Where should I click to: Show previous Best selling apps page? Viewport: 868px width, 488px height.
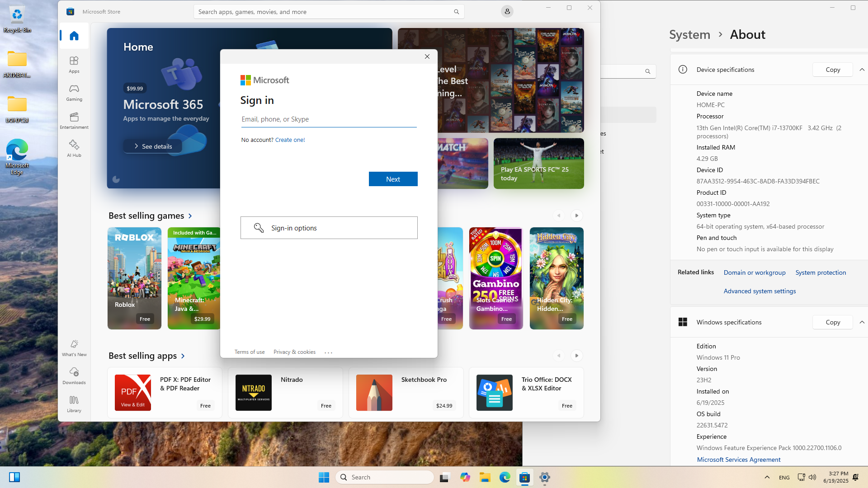559,356
